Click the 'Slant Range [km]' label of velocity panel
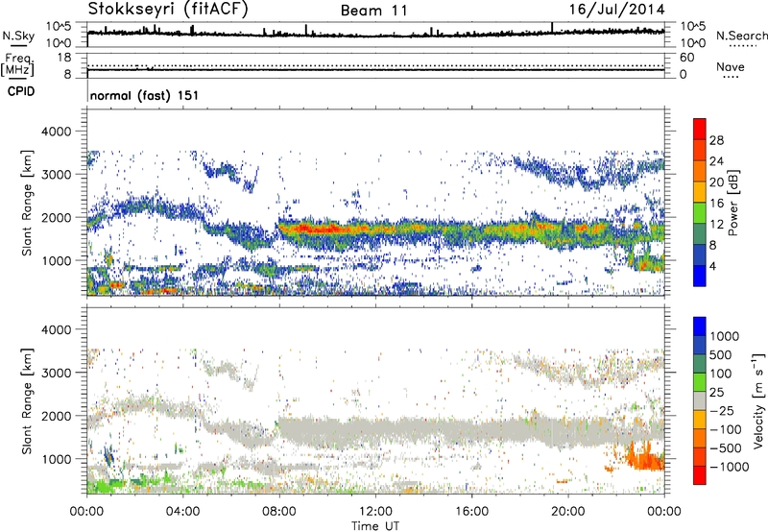The image size is (768, 532). [27, 400]
